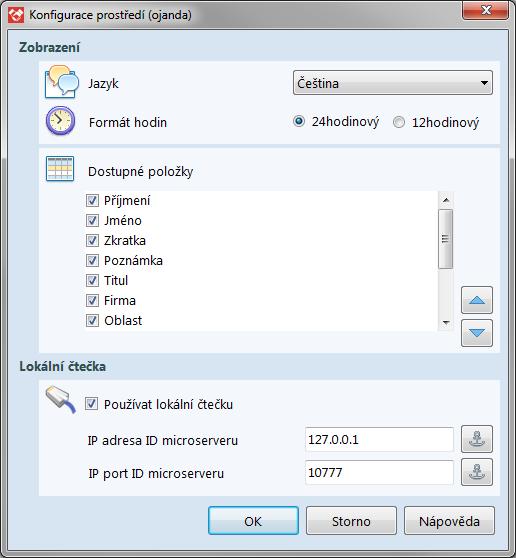Select the 12hodinový radio option
Image resolution: width=516 pixels, height=558 pixels.
399,122
